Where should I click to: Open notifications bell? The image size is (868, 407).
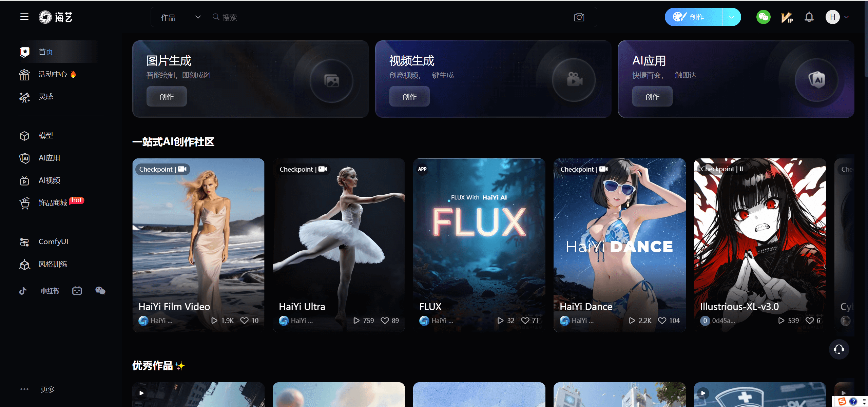pos(809,17)
